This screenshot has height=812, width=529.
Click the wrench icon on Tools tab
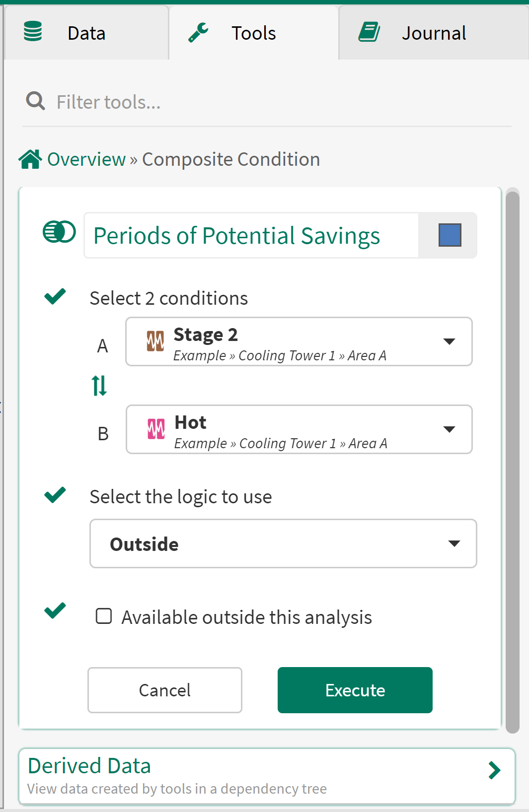pos(198,33)
